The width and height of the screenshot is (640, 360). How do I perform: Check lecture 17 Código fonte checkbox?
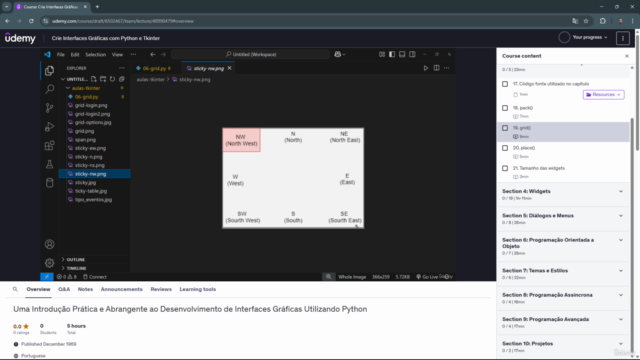505,84
